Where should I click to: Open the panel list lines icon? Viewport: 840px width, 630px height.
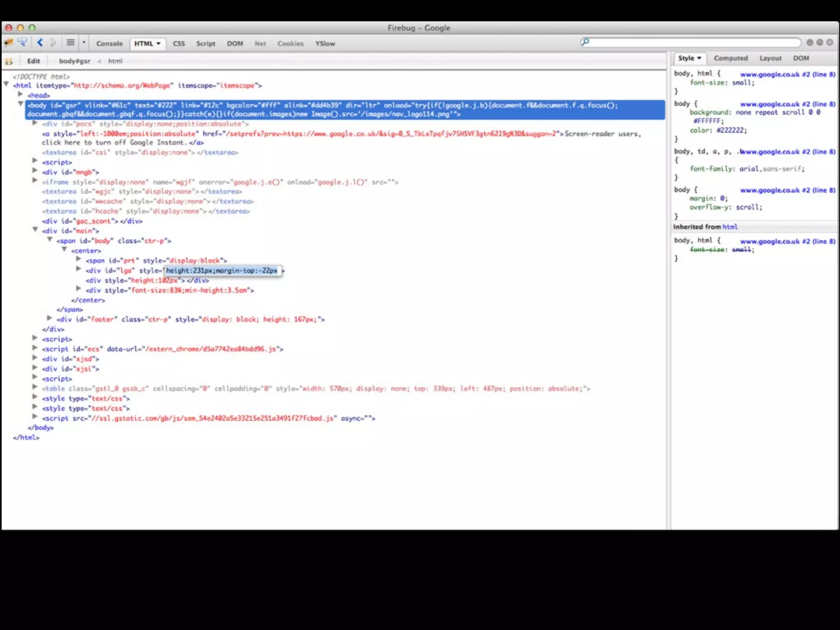[x=71, y=43]
